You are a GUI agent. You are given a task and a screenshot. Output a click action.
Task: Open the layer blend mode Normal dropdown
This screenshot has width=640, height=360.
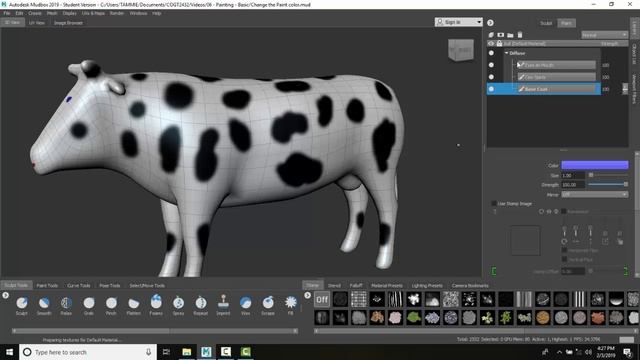coord(604,35)
